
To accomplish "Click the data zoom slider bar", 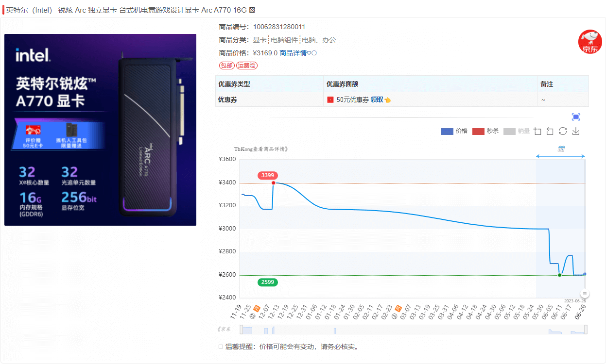I will (414, 330).
